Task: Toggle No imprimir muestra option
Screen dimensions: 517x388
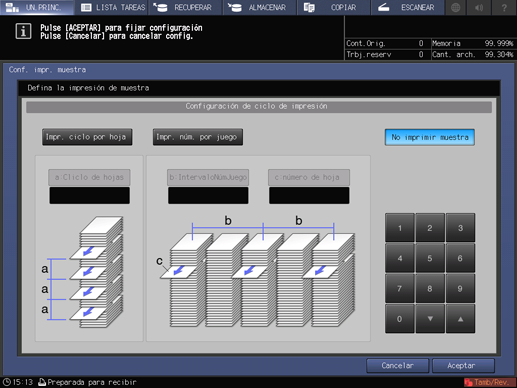Action: (430, 137)
